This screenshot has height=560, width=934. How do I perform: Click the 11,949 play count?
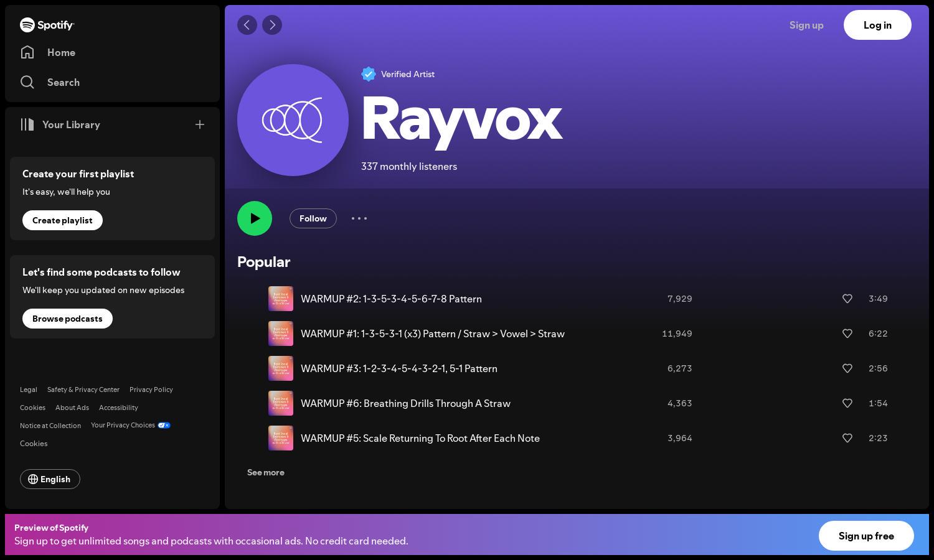(x=677, y=334)
